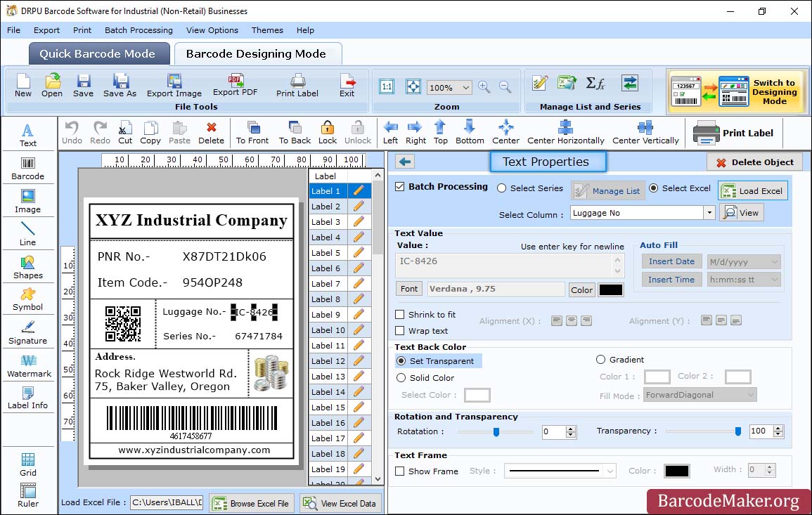Select the Line drawing tool
This screenshot has height=515, width=812.
(28, 235)
